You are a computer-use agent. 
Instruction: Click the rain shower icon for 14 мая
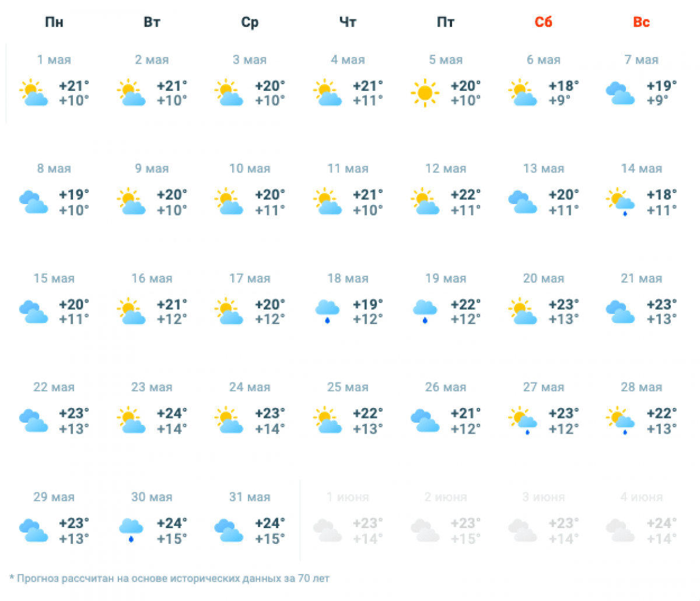[x=620, y=202]
